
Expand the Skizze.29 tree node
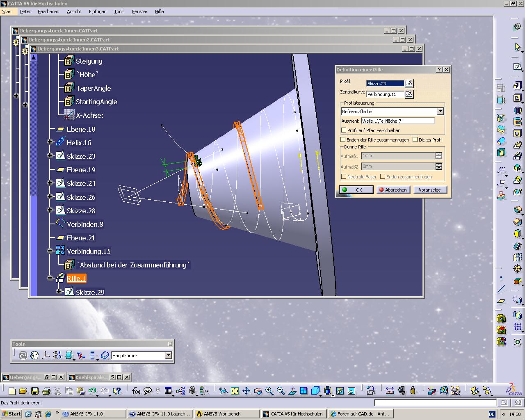(59, 292)
